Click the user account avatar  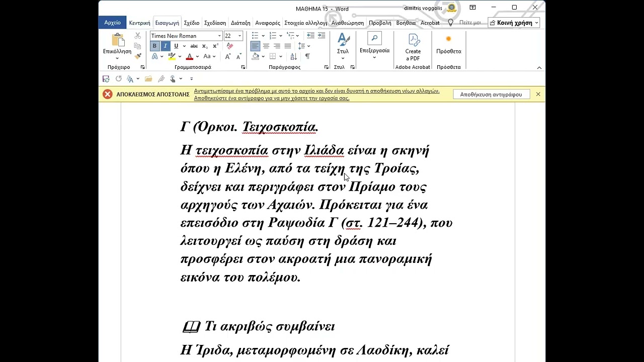452,8
